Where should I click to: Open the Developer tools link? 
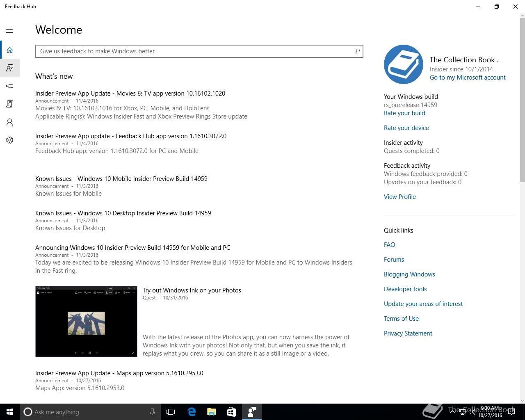pyautogui.click(x=405, y=289)
